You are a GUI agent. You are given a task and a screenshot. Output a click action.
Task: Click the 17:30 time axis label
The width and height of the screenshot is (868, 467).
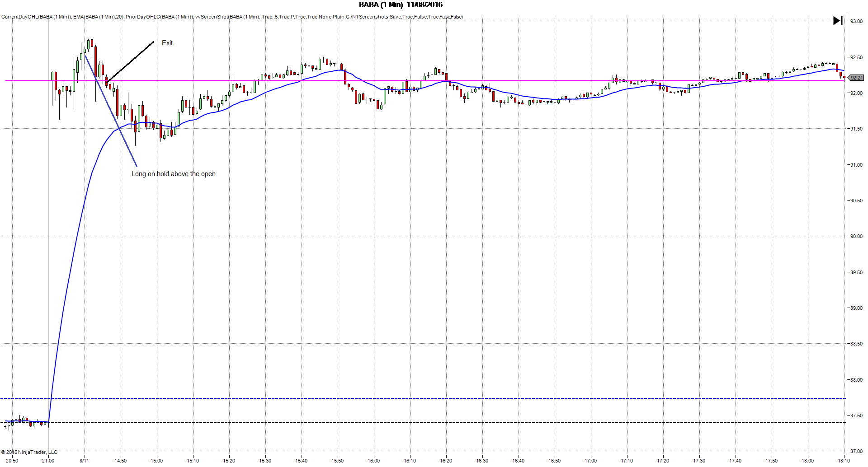click(699, 461)
